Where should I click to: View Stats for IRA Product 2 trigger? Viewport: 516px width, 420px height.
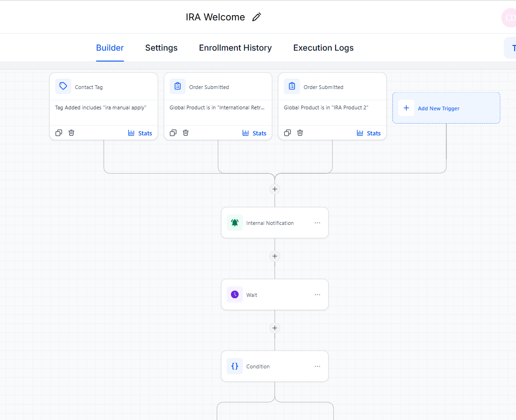pos(369,133)
